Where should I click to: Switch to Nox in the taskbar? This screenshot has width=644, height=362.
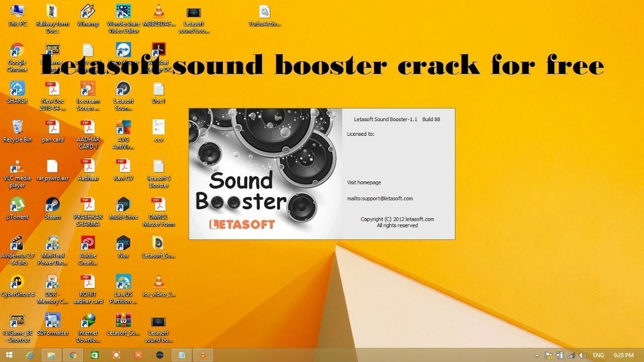point(159,355)
